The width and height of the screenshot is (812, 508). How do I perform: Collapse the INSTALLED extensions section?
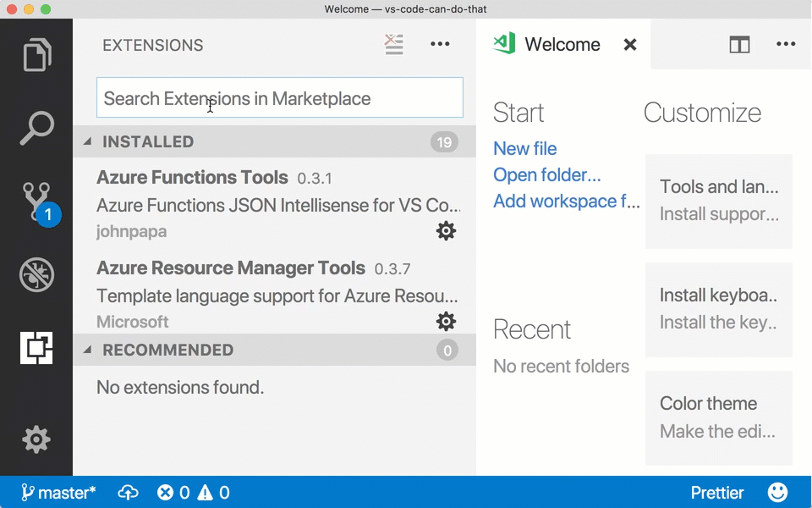click(87, 141)
